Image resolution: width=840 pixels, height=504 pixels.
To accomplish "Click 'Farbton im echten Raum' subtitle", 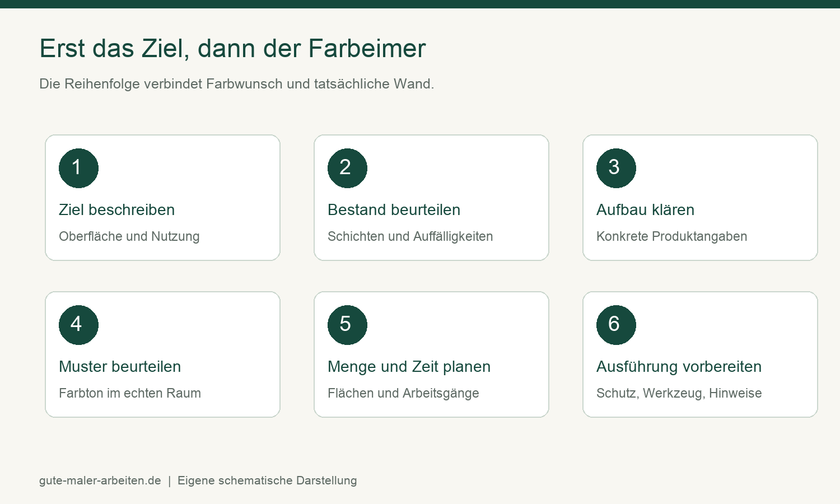I will pyautogui.click(x=130, y=393).
